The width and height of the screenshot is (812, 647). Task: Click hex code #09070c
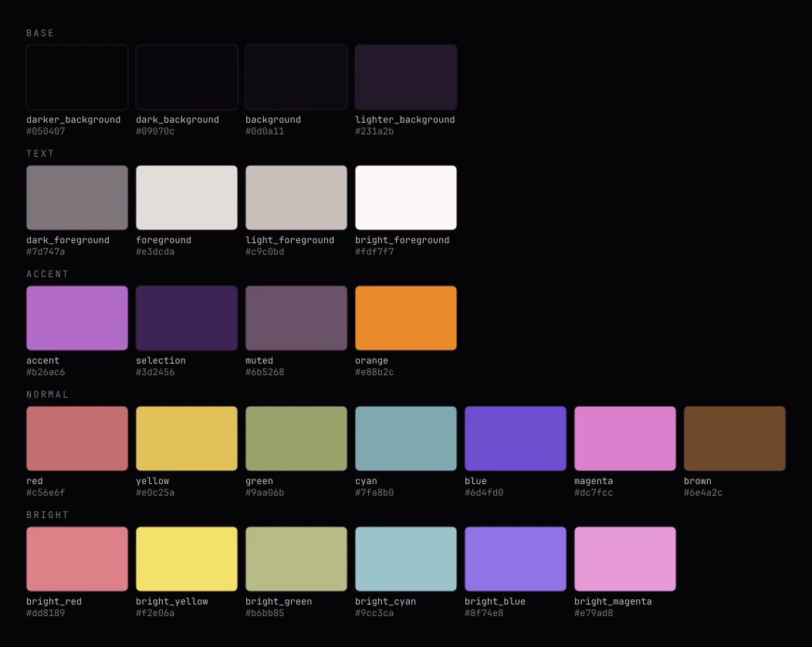155,131
